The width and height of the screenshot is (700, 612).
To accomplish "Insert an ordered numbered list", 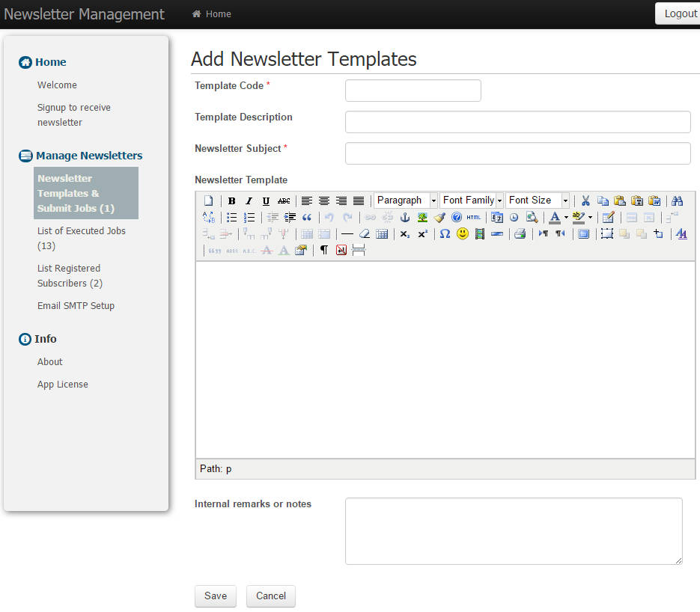I will (x=249, y=217).
